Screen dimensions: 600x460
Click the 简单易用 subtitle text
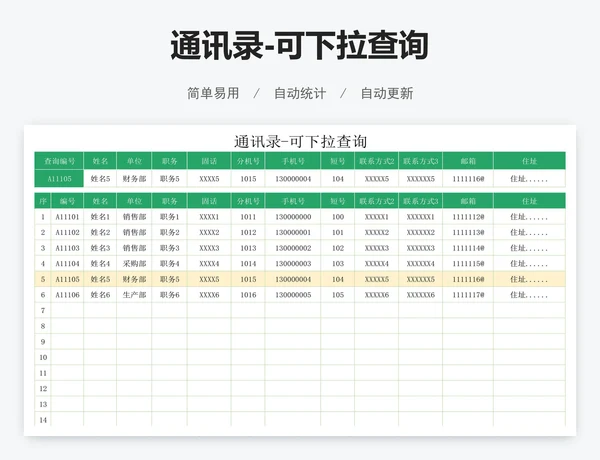(213, 93)
